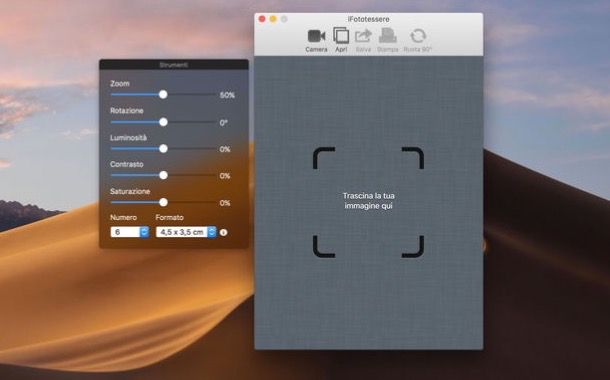The height and width of the screenshot is (380, 610).
Task: Click the Zoom slider knob
Action: [x=163, y=95]
